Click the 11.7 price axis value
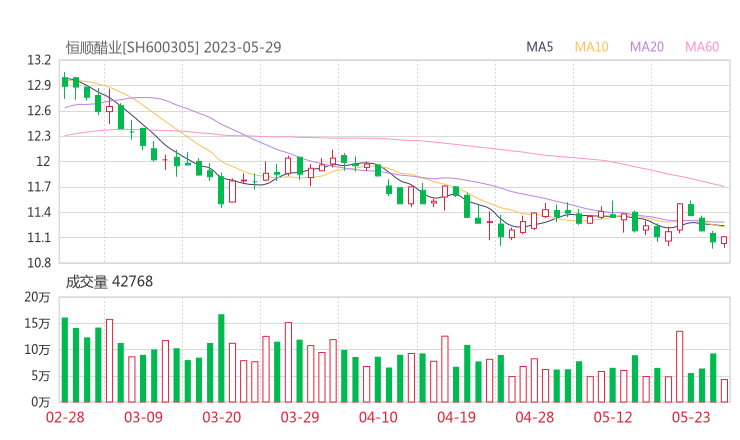 click(x=39, y=187)
